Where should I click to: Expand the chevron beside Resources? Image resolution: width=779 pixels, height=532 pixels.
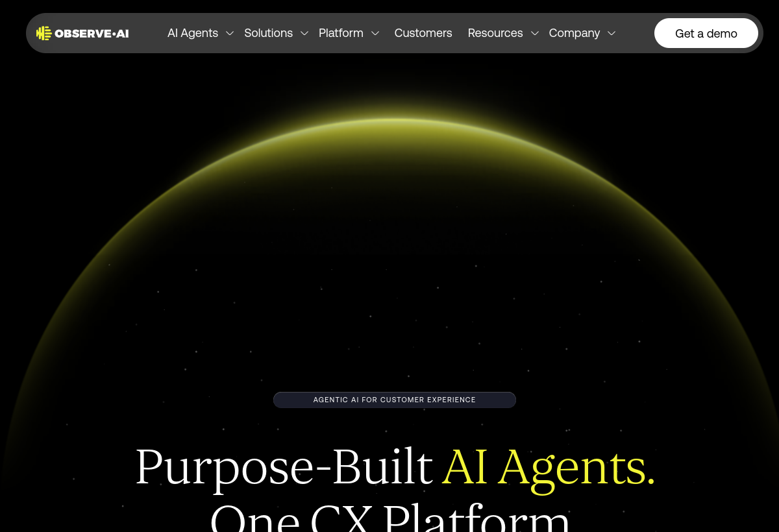click(535, 34)
